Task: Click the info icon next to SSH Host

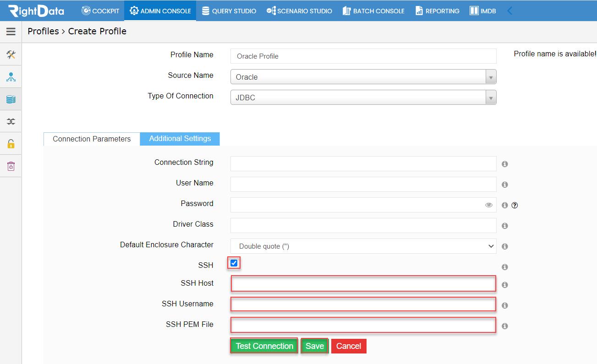Action: coord(505,285)
